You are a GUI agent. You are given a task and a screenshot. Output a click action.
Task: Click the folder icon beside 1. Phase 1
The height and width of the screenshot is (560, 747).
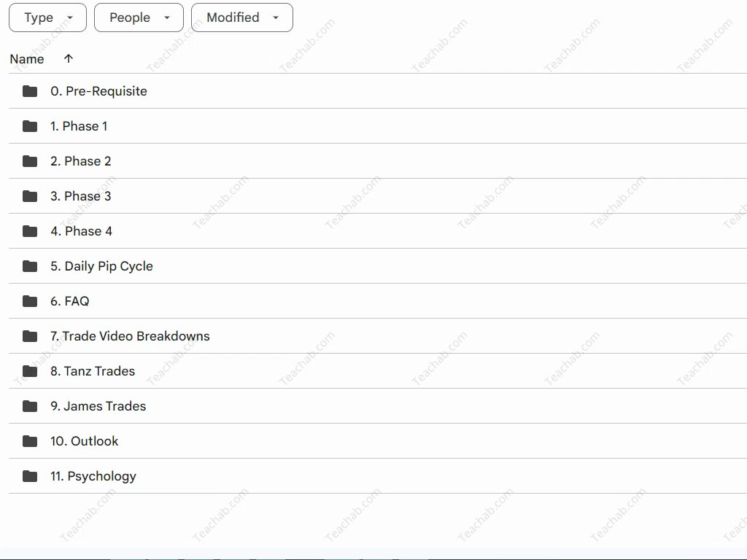[x=30, y=126]
